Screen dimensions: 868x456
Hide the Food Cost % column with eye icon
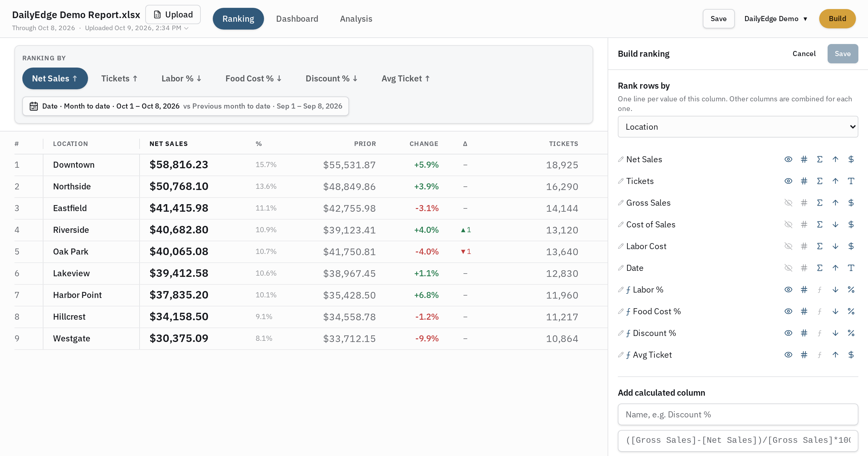tap(788, 311)
